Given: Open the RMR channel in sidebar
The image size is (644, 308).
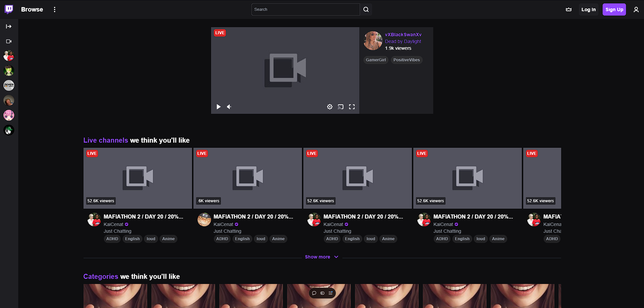Looking at the screenshot, I should tap(9, 85).
